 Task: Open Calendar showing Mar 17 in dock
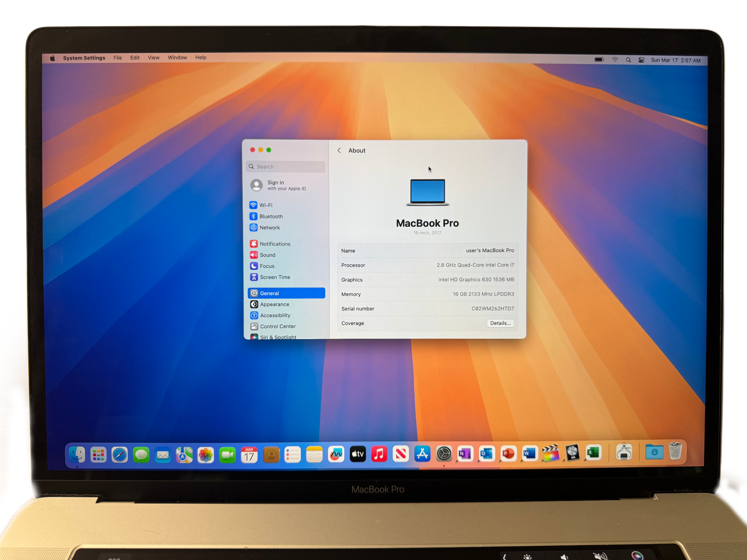(x=249, y=455)
